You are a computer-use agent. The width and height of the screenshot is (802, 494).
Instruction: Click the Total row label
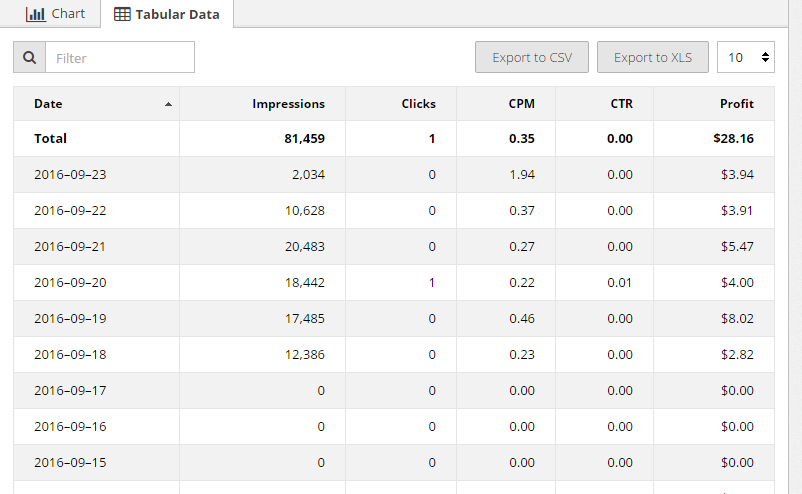point(50,139)
